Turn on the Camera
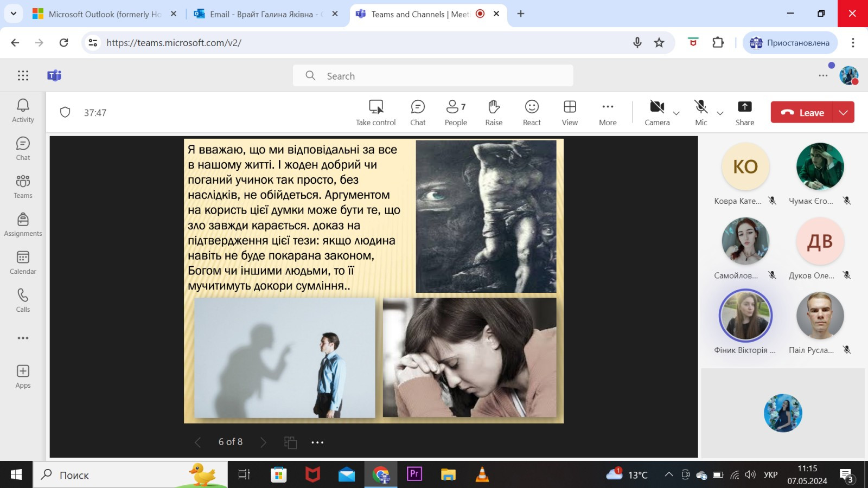Viewport: 868px width, 488px height. coord(657,112)
